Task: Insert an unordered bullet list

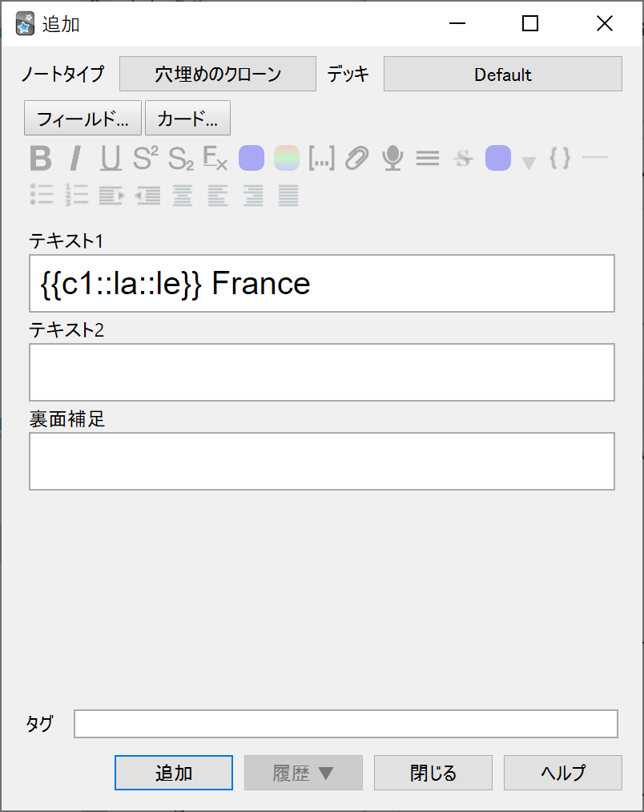Action: coord(42,196)
